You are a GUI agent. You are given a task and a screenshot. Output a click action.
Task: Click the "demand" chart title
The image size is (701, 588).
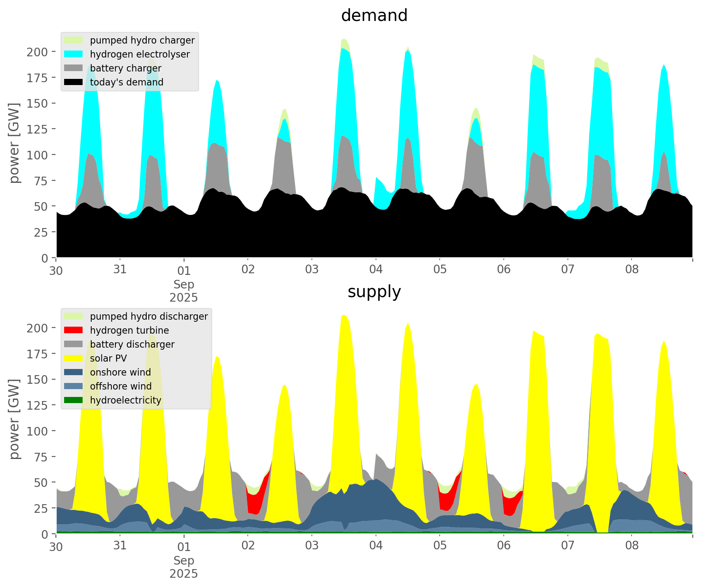point(374,16)
